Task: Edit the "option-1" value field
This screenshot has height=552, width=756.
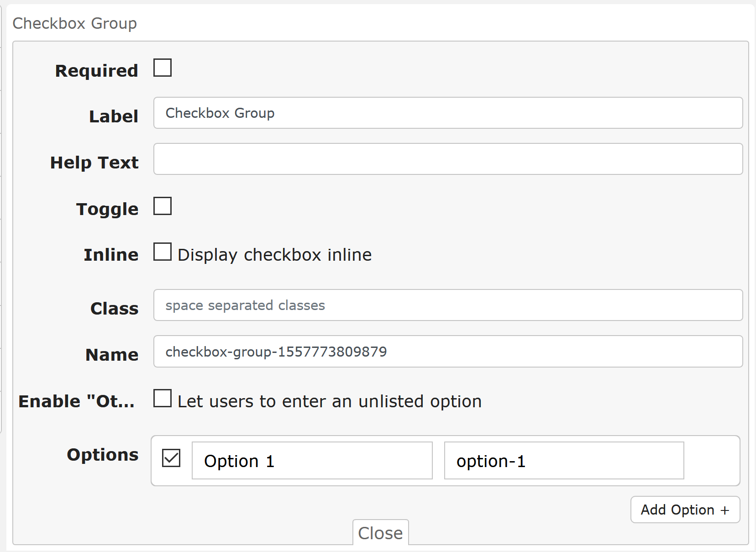Action: coord(564,461)
